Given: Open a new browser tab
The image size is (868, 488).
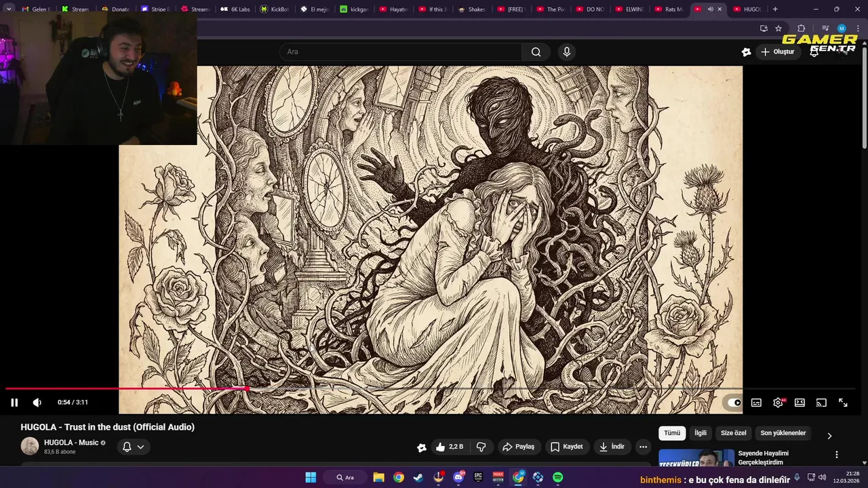Looking at the screenshot, I should (x=775, y=9).
